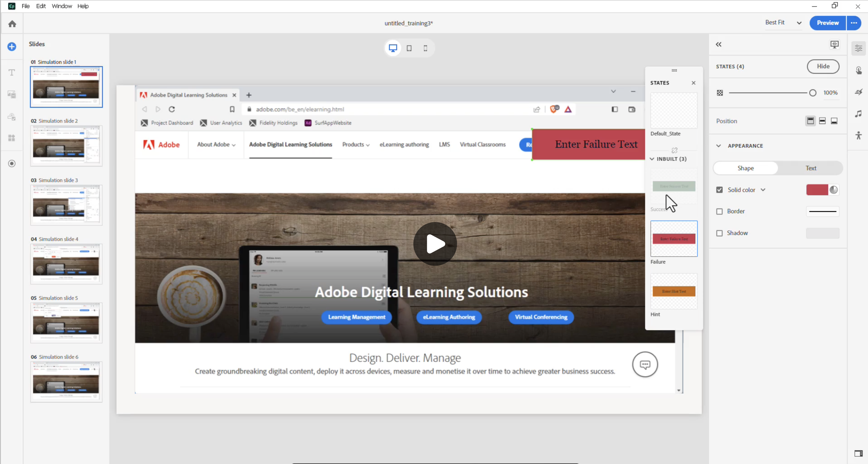
Task: Open the Window menu
Action: 62,6
